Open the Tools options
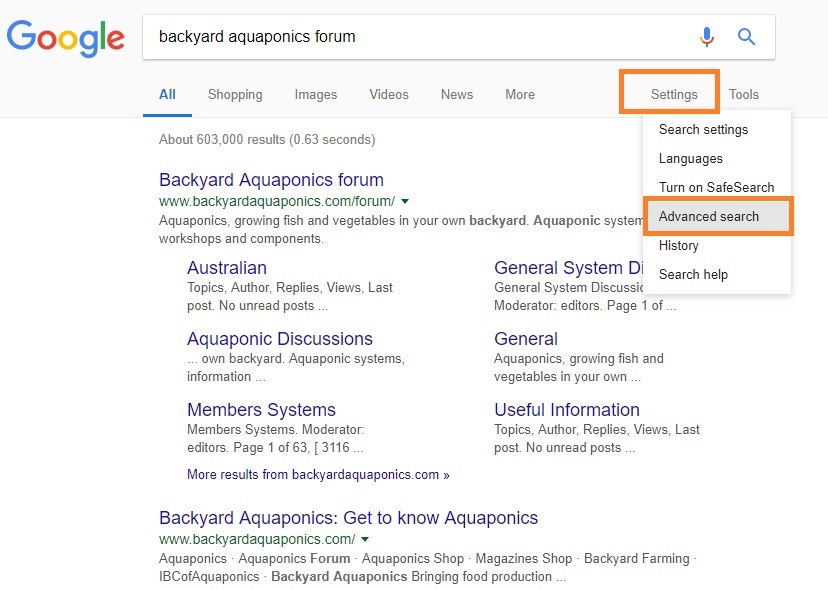 click(x=743, y=94)
